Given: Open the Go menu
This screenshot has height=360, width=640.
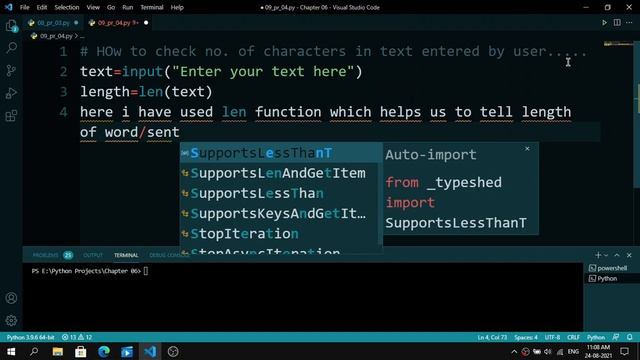Looking at the screenshot, I should point(111,7).
